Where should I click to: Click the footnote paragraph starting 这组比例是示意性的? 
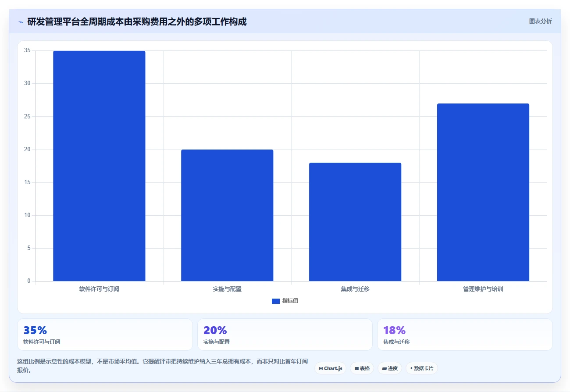tap(162, 366)
